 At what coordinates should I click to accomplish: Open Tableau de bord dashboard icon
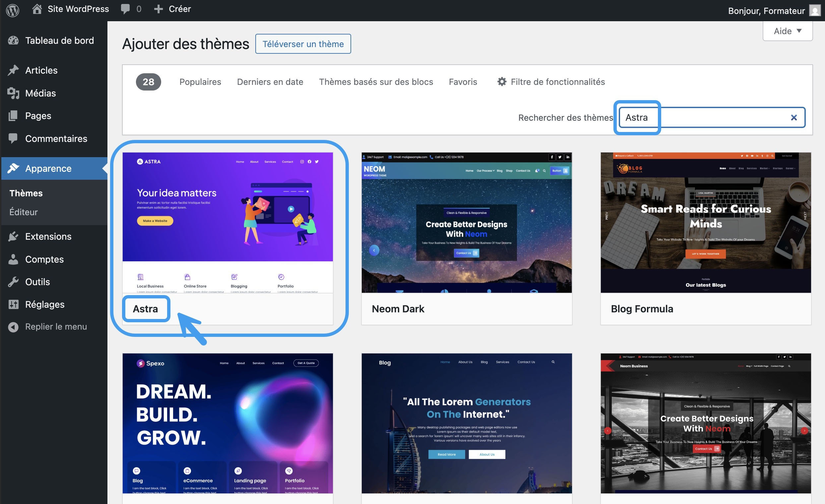[x=13, y=40]
